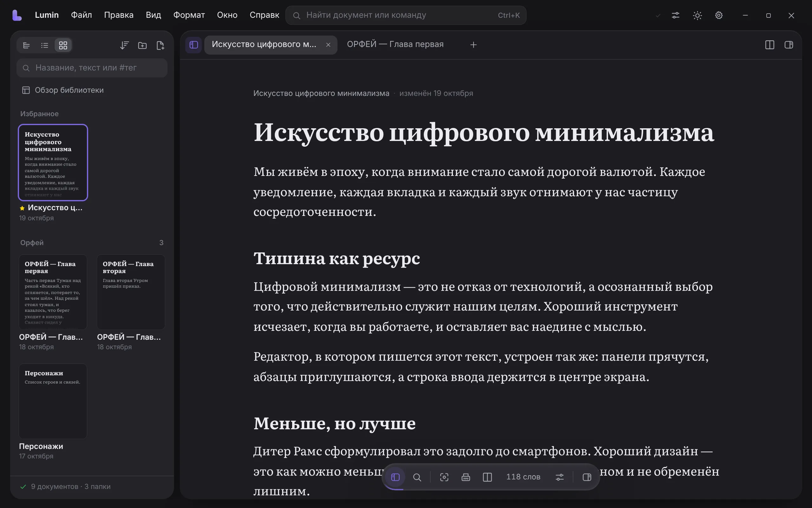
Task: Switch to ОРФЕЙ — Глава первая tab
Action: point(395,44)
